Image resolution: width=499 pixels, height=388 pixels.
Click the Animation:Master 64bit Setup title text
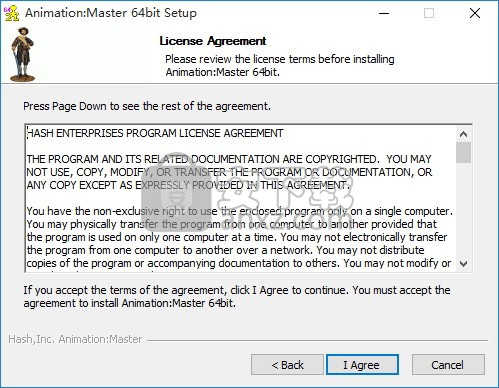111,13
